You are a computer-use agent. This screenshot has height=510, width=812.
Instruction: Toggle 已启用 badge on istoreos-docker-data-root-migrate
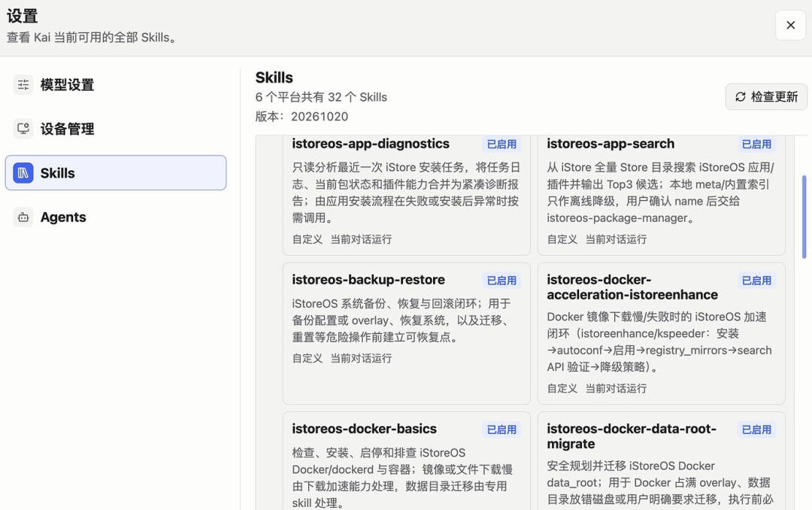[x=756, y=430]
